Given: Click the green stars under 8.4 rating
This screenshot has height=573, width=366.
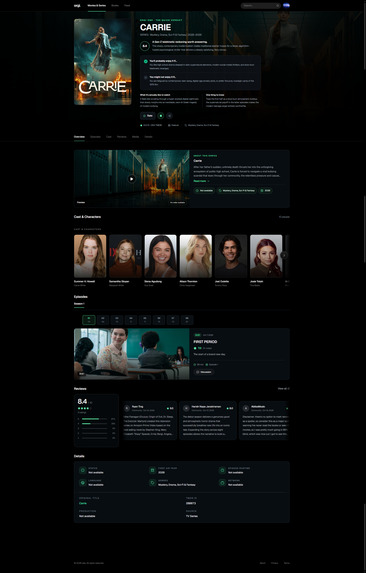Looking at the screenshot, I should coord(83,408).
